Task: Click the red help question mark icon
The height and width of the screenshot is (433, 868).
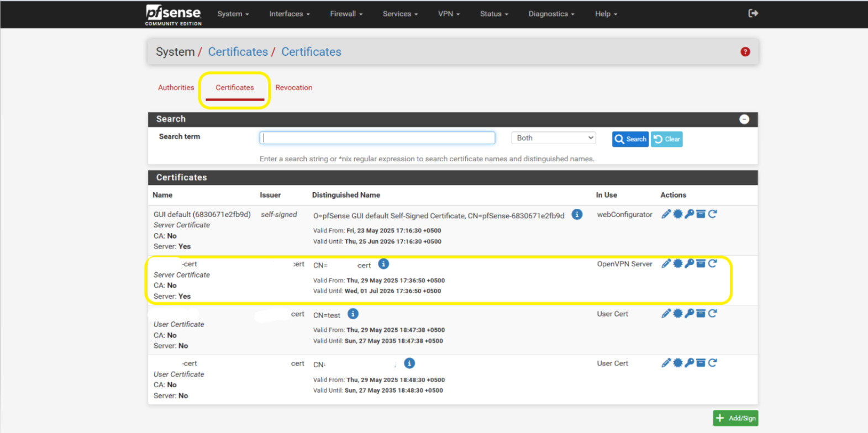Action: [x=745, y=52]
